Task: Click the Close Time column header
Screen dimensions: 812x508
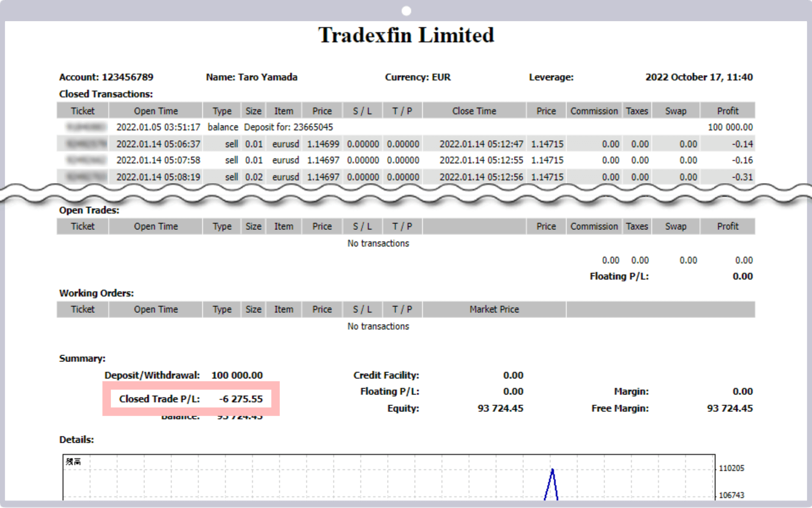Action: (x=474, y=111)
